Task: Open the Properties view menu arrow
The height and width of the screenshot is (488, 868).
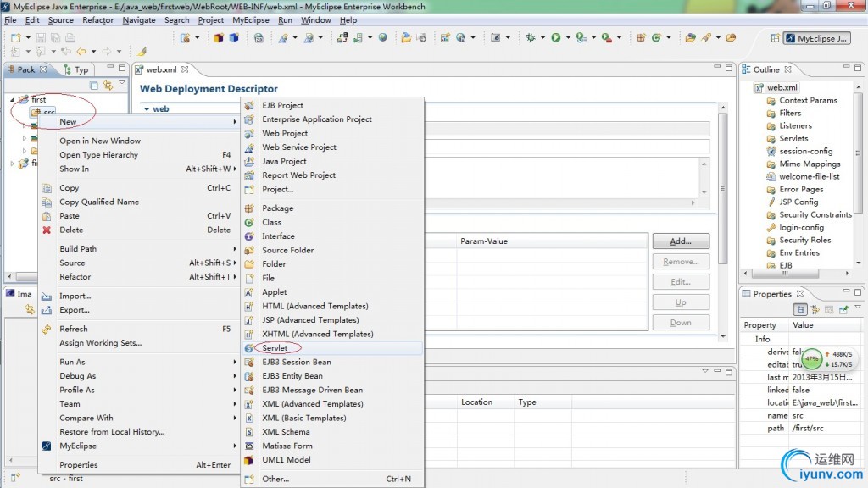Action: (x=858, y=307)
